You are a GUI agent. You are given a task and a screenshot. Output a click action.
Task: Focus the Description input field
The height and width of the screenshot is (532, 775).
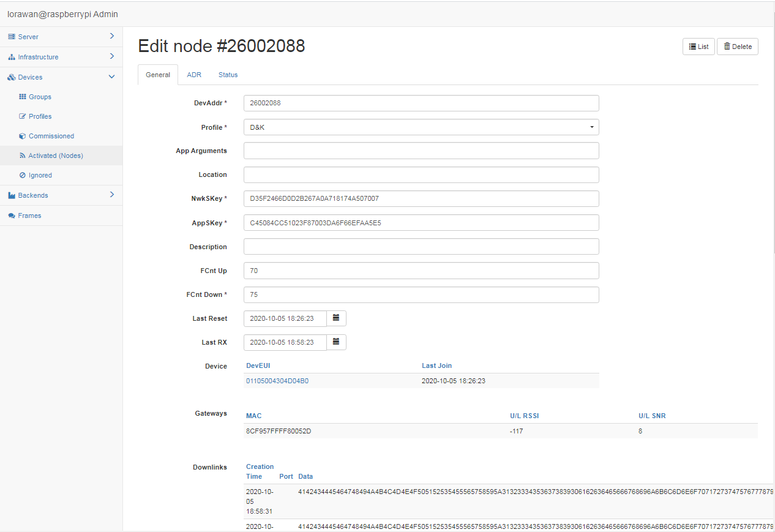[x=421, y=247]
